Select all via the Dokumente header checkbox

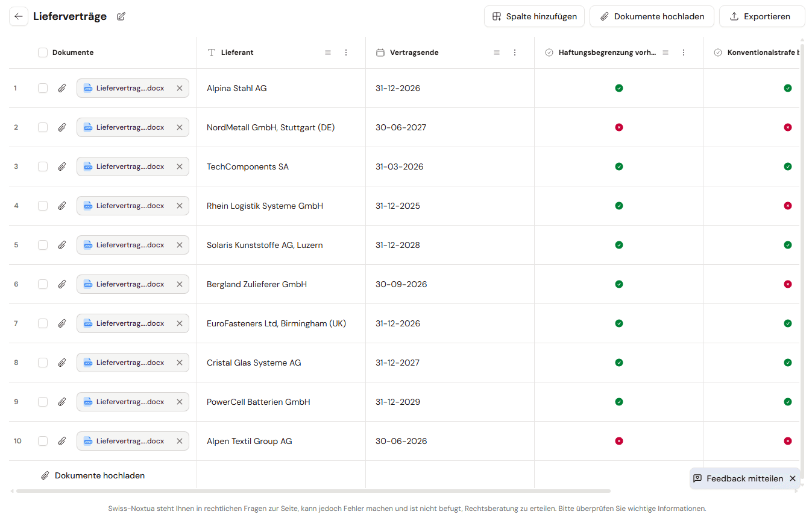[43, 52]
